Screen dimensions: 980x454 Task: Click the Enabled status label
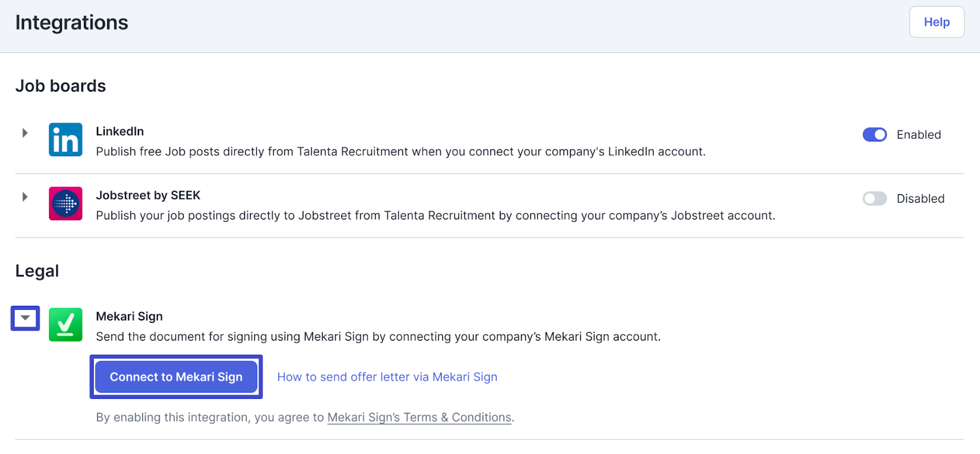click(x=919, y=135)
